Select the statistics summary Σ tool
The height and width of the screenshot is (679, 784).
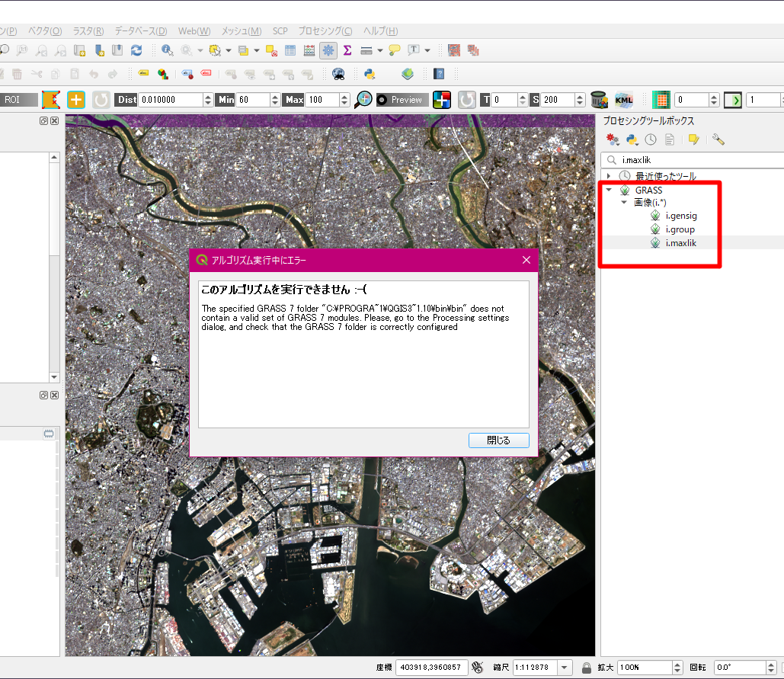(x=347, y=52)
